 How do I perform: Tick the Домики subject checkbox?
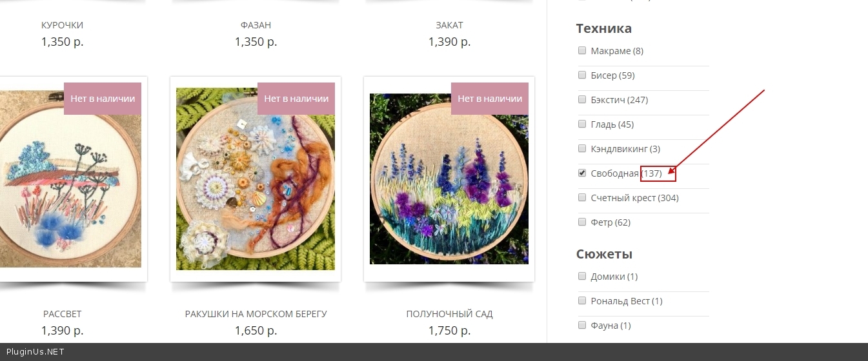(582, 276)
